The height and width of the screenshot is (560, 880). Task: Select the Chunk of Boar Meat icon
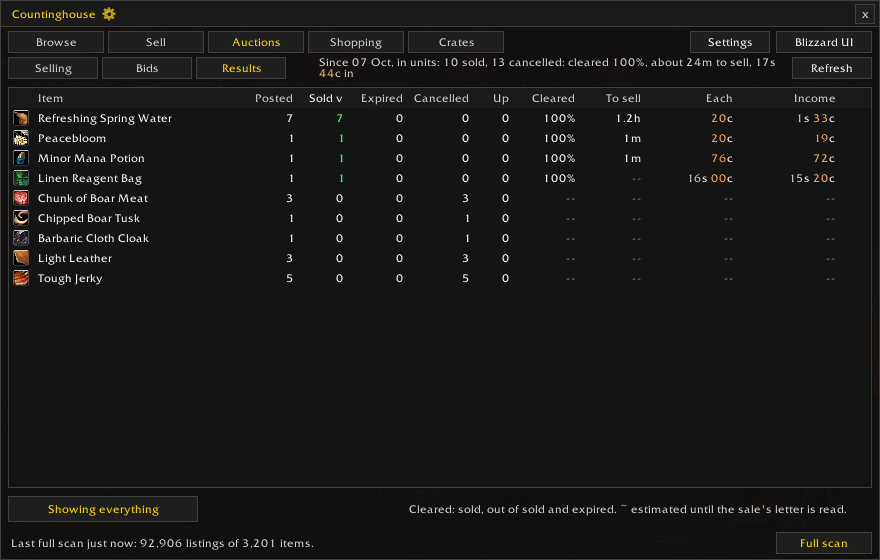pyautogui.click(x=21, y=198)
